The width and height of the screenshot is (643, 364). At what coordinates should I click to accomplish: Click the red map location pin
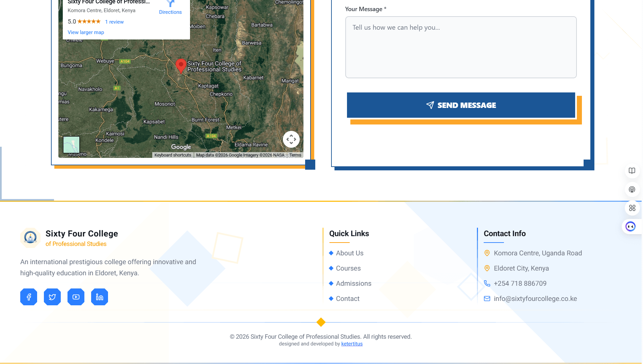(181, 65)
